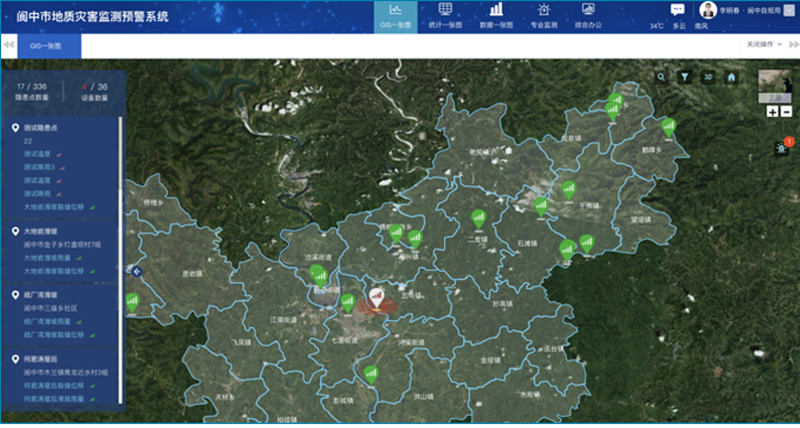Viewport: 800px width, 428px height.
Task: Switch basemap using the satellite thumbnail
Action: coord(771,86)
